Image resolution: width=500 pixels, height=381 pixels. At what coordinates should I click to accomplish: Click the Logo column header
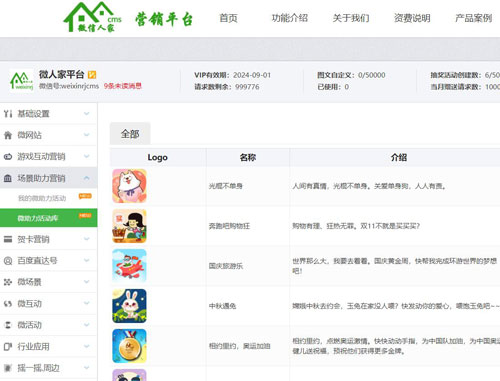pos(158,157)
